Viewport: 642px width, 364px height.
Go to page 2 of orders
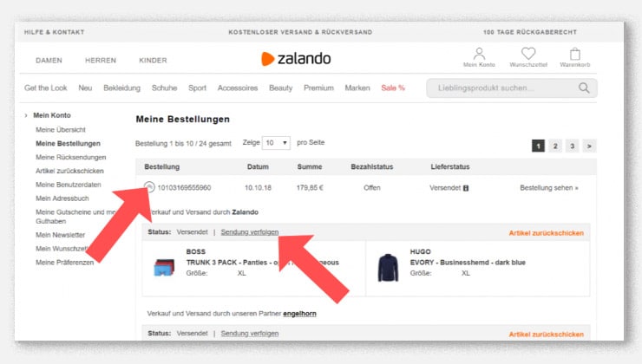pos(555,146)
